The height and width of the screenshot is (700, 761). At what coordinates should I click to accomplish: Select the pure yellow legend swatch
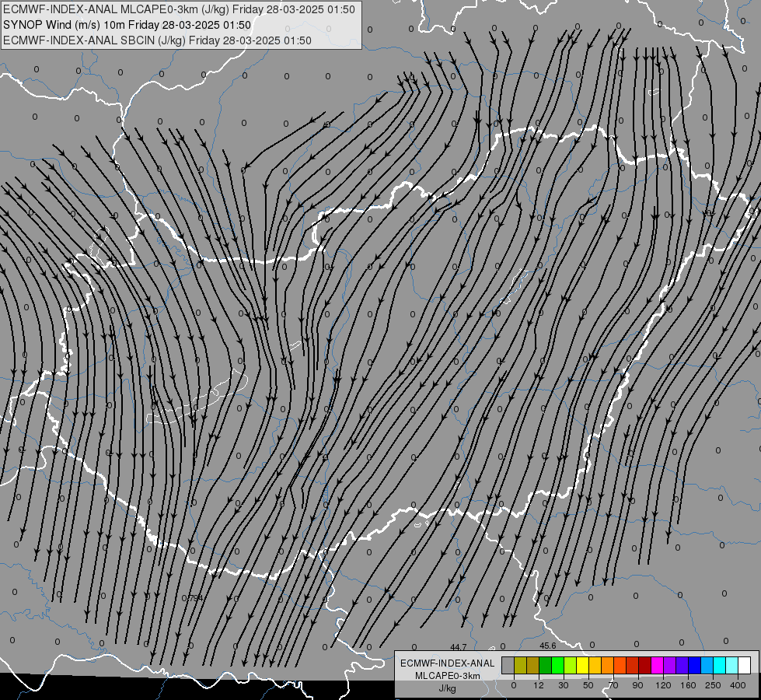583,665
